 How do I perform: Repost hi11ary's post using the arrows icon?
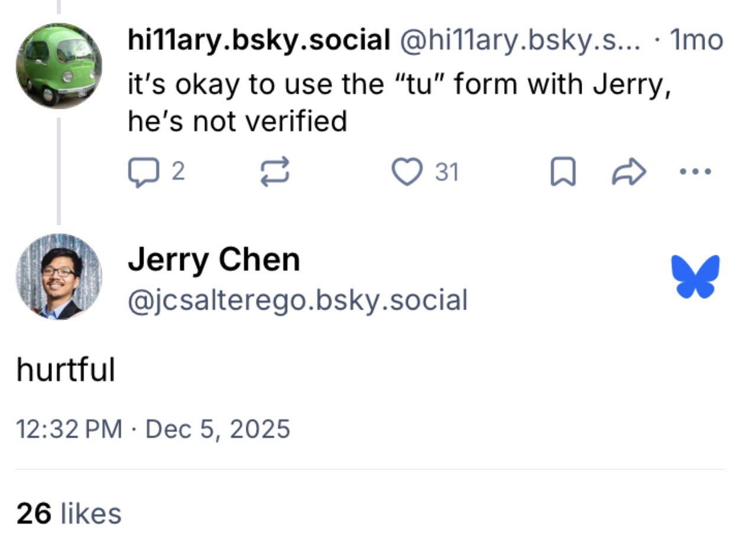(x=275, y=173)
